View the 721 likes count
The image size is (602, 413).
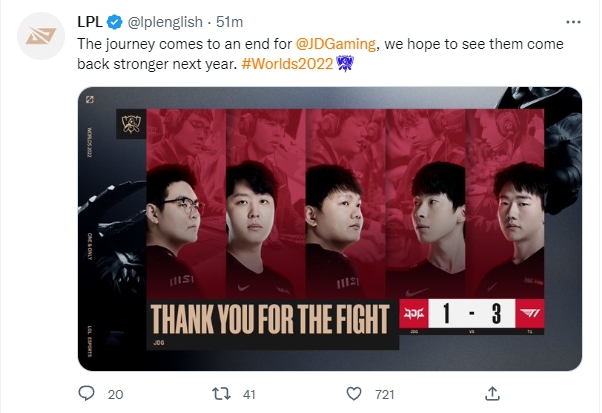tap(384, 395)
